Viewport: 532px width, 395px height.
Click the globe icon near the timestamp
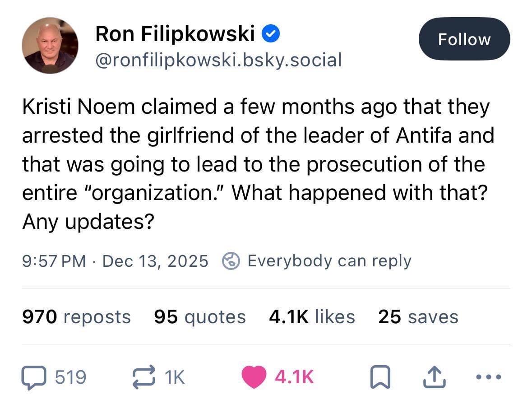230,260
